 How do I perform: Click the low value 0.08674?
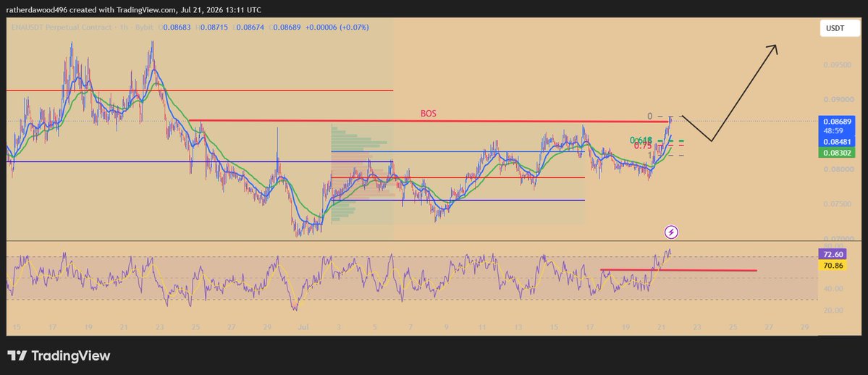click(250, 27)
